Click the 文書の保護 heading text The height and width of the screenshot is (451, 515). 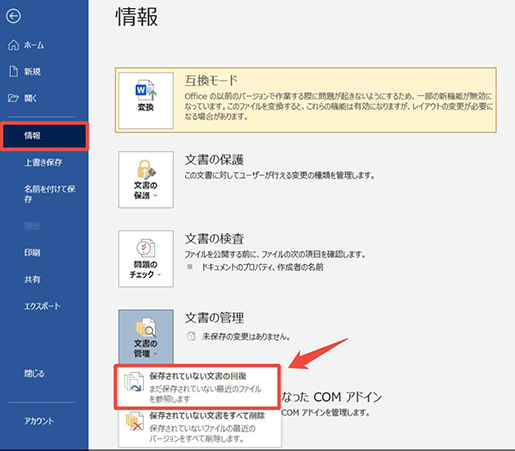coord(214,160)
